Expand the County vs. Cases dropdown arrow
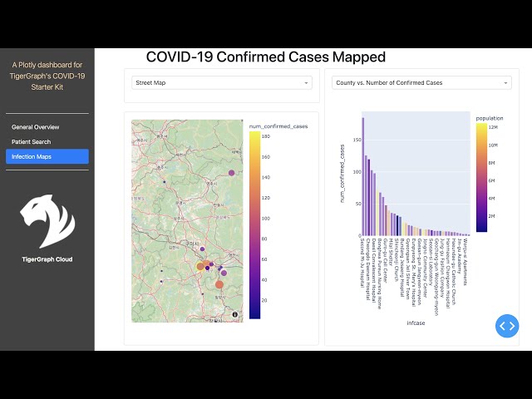The image size is (532, 399). pyautogui.click(x=505, y=83)
